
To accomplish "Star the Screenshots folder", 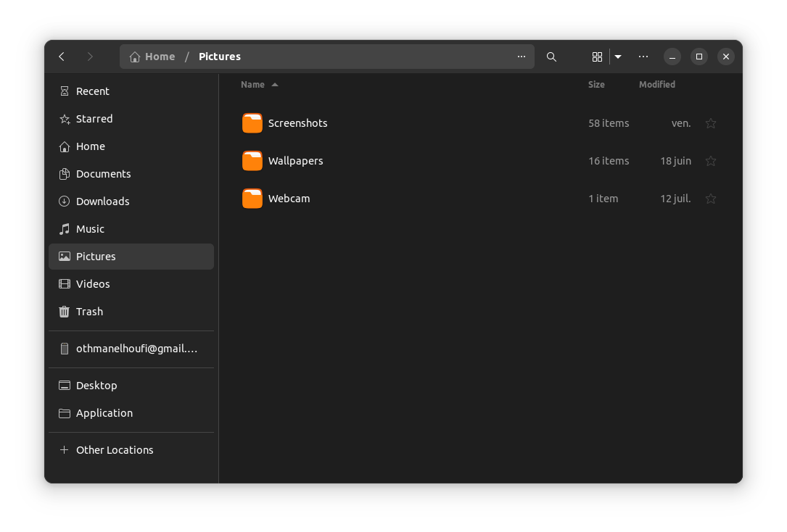I will [710, 123].
